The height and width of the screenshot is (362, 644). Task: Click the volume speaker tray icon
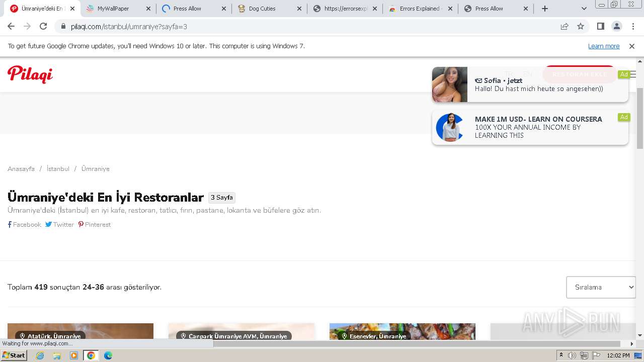[x=572, y=355]
